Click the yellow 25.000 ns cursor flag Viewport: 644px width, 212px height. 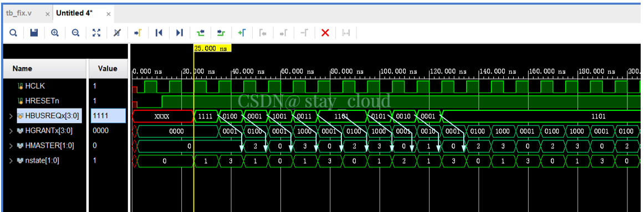pyautogui.click(x=212, y=48)
